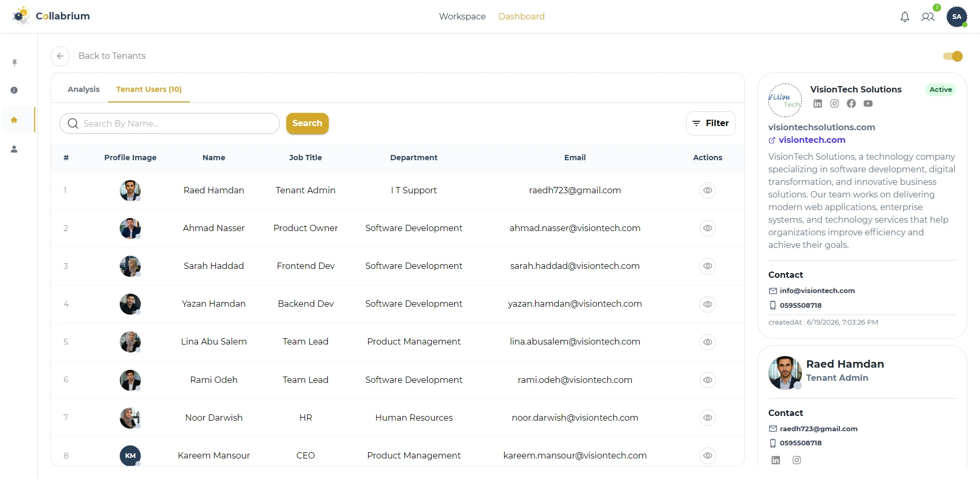Open the Filter button
Viewport: 980px width, 479px height.
[711, 123]
